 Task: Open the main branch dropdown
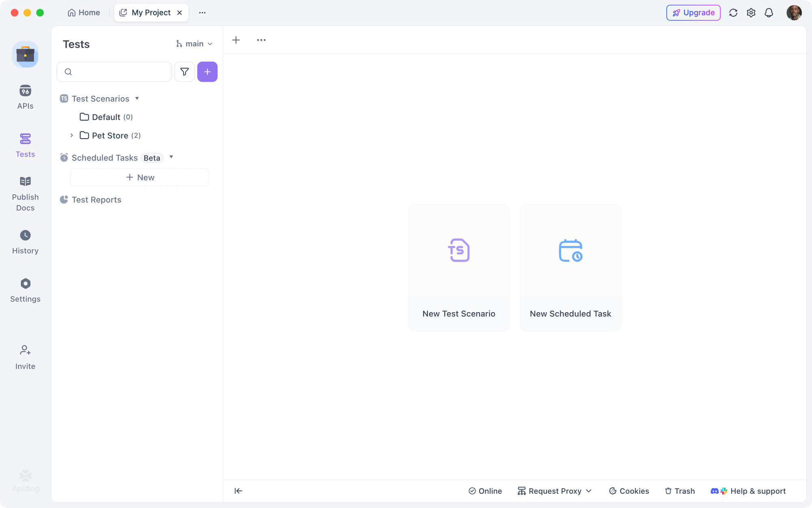pyautogui.click(x=194, y=44)
